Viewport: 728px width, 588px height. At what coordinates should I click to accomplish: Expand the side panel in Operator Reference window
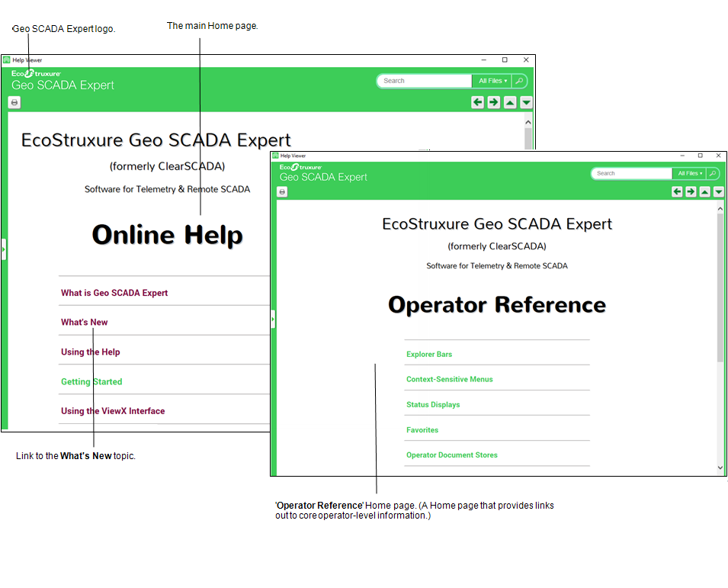(273, 319)
